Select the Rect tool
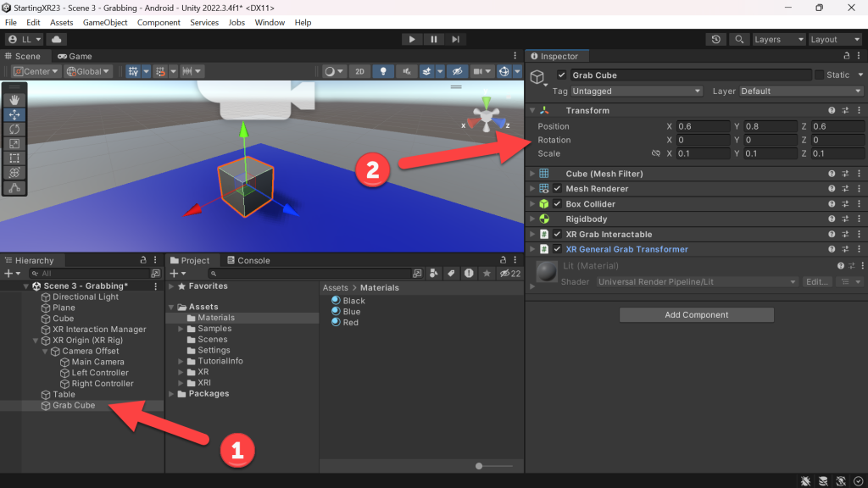 click(x=14, y=158)
